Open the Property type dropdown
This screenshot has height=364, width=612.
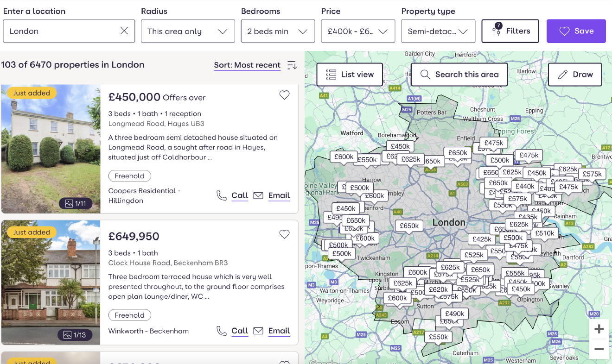pos(438,31)
